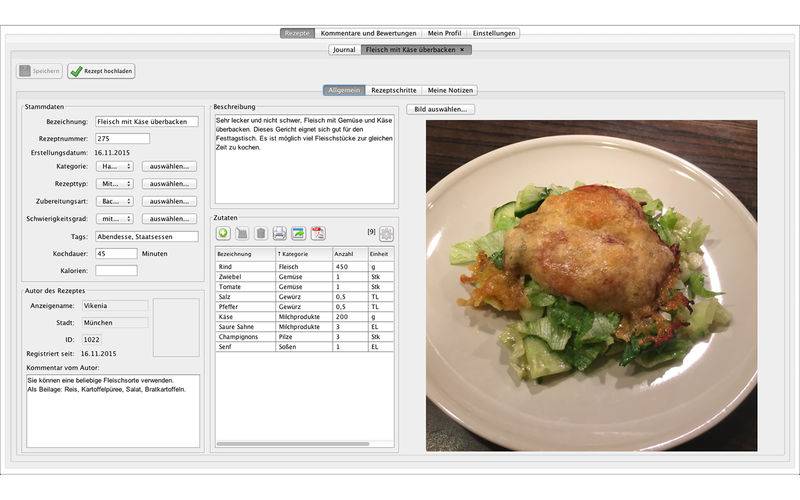Switch to the Journal tab
Image resolution: width=800 pixels, height=500 pixels.
point(344,49)
